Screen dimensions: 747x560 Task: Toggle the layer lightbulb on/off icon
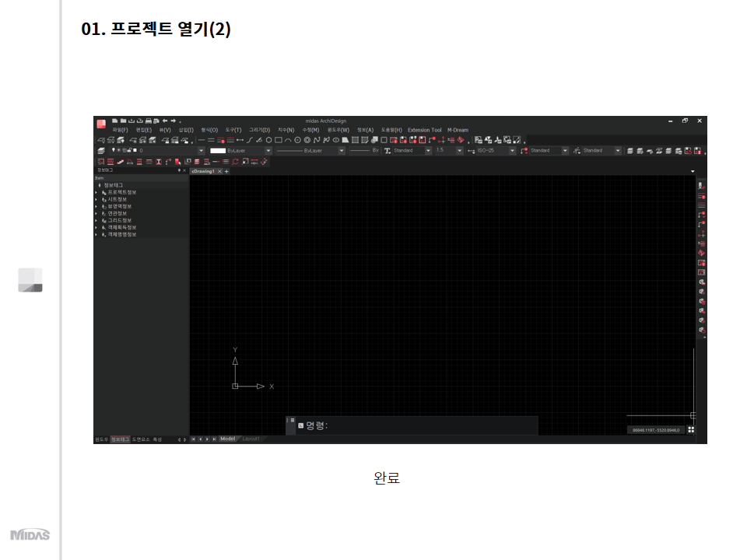click(x=114, y=150)
